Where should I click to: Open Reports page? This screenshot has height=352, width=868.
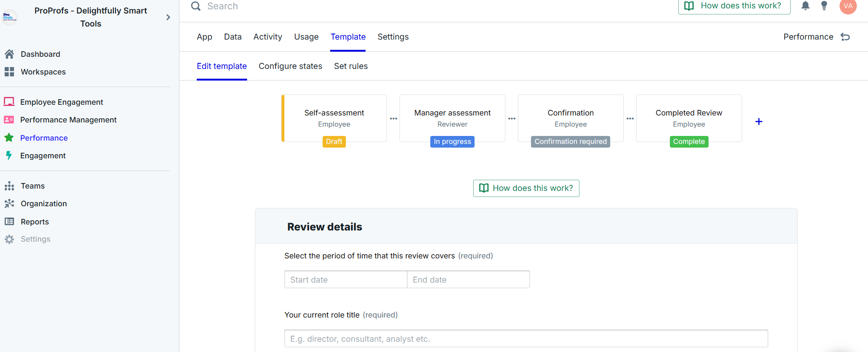point(35,222)
